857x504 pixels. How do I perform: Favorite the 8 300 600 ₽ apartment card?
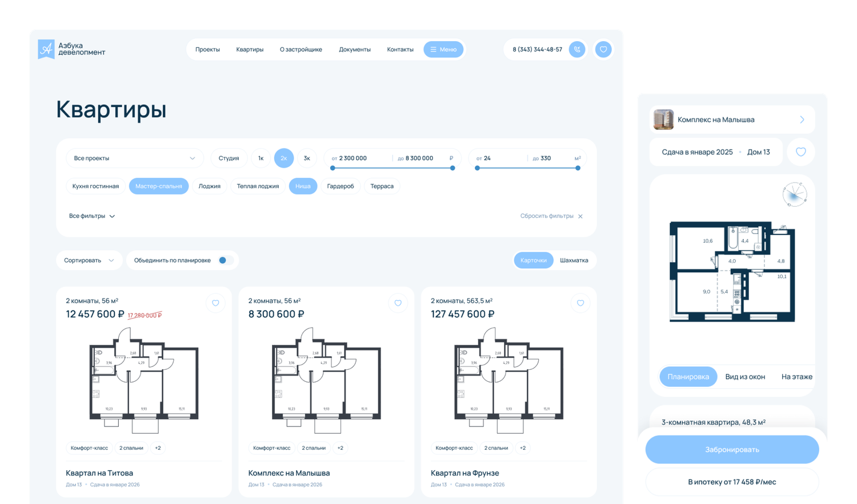pyautogui.click(x=398, y=303)
